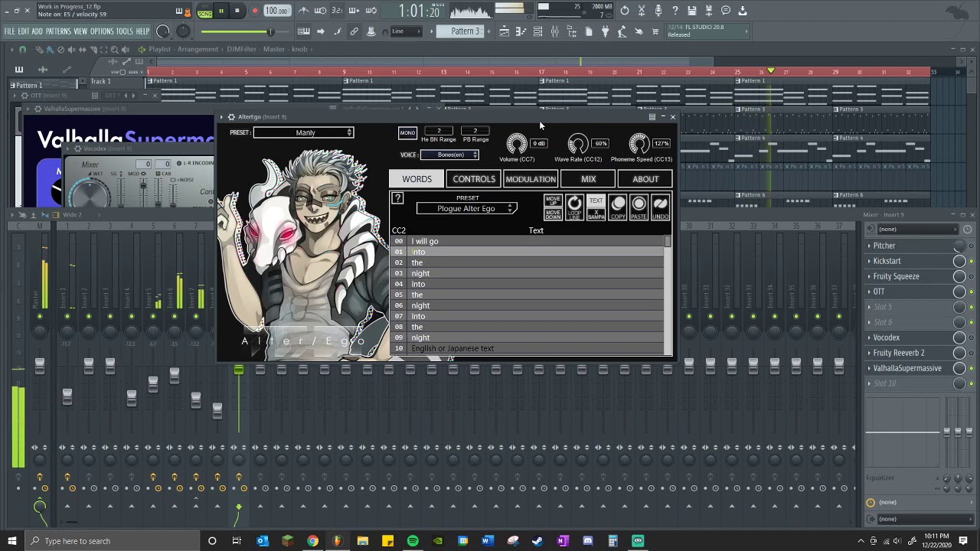Open the piano roll icon in toolbar
This screenshot has width=980, height=551.
[x=521, y=31]
